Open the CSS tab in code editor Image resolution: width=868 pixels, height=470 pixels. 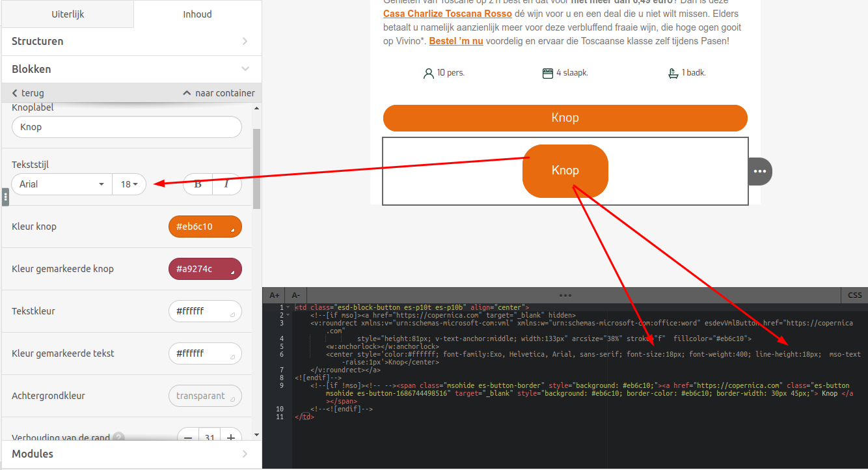(x=854, y=295)
